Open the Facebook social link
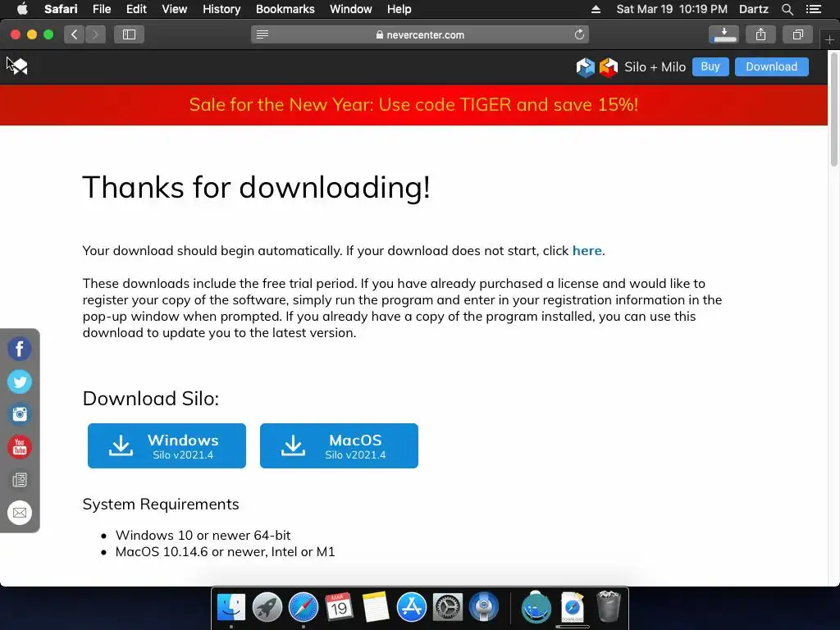Image resolution: width=840 pixels, height=630 pixels. tap(20, 349)
